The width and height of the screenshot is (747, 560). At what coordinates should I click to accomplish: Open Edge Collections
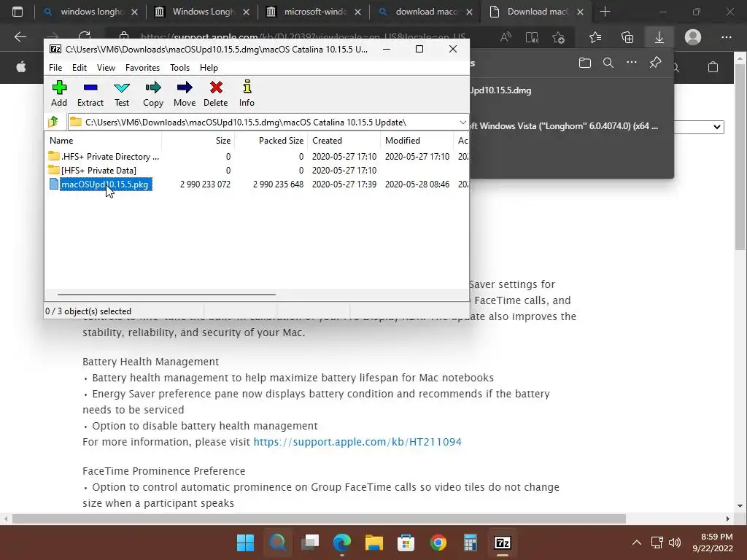tap(627, 37)
